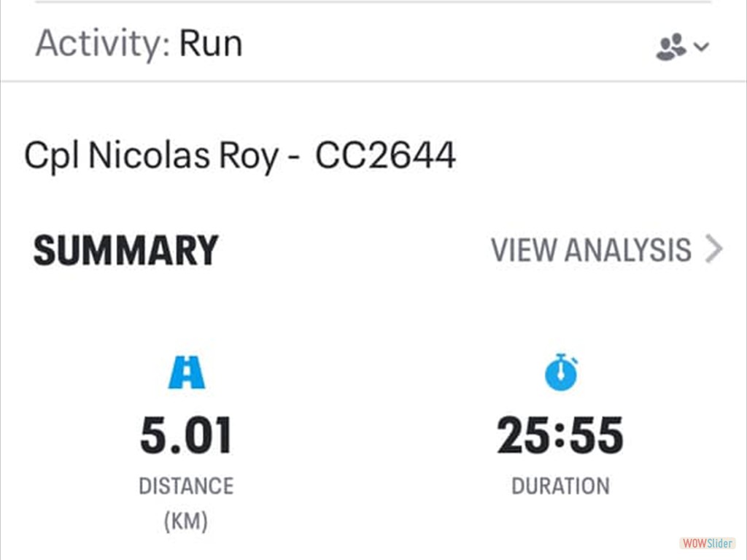Image resolution: width=747 pixels, height=560 pixels.
Task: Click the word ANALYSIS in the link
Action: [627, 250]
